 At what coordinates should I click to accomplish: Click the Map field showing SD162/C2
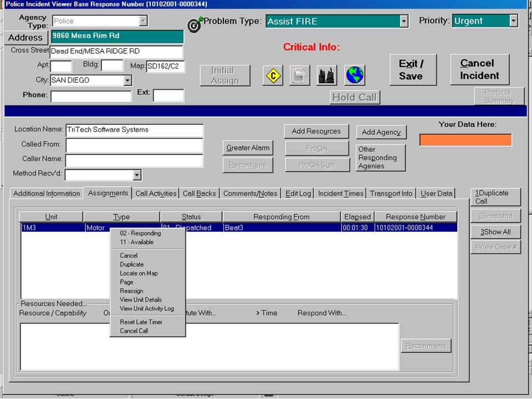[166, 66]
